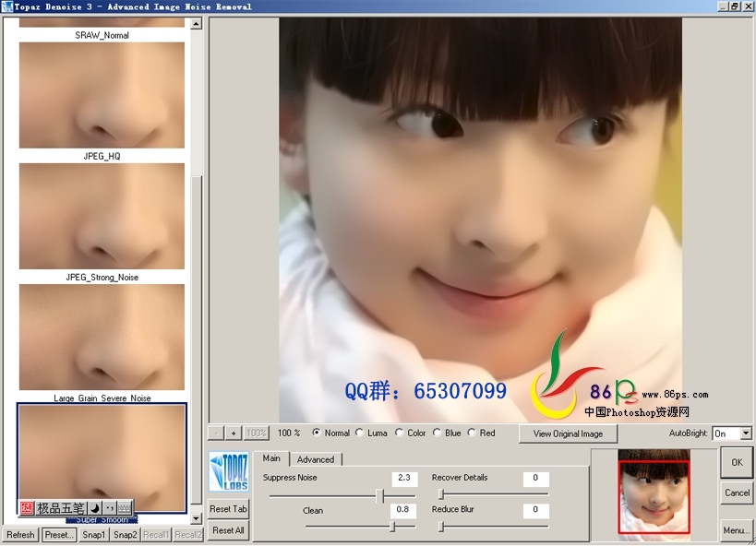Click the Suppress Noise value field

point(403,478)
